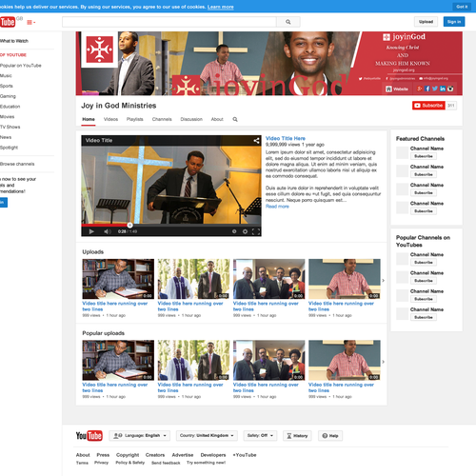Switch to the Videos tab
The height and width of the screenshot is (476, 476).
coord(110,119)
